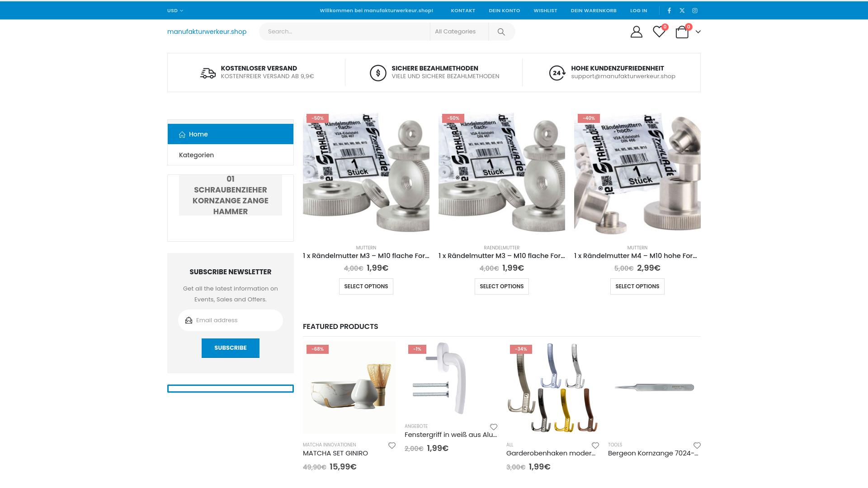Click the magnifier search icon
Image resolution: width=868 pixels, height=488 pixels.
pos(501,32)
